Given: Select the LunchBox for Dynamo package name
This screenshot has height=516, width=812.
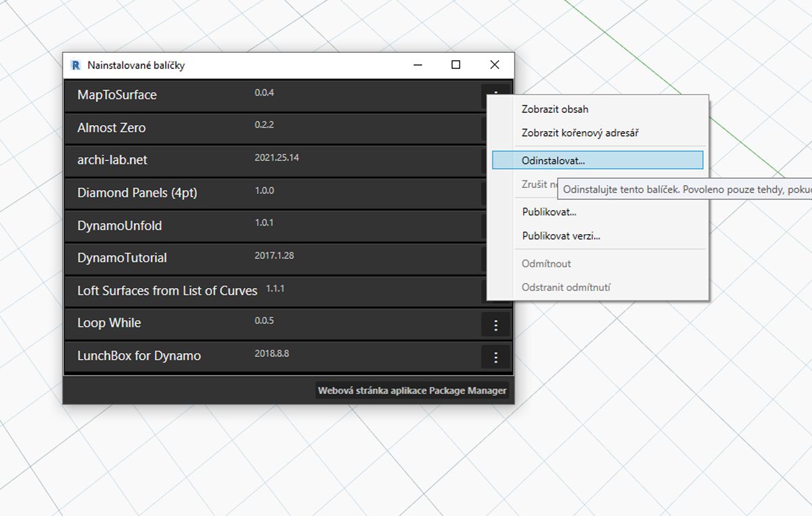Looking at the screenshot, I should [139, 356].
